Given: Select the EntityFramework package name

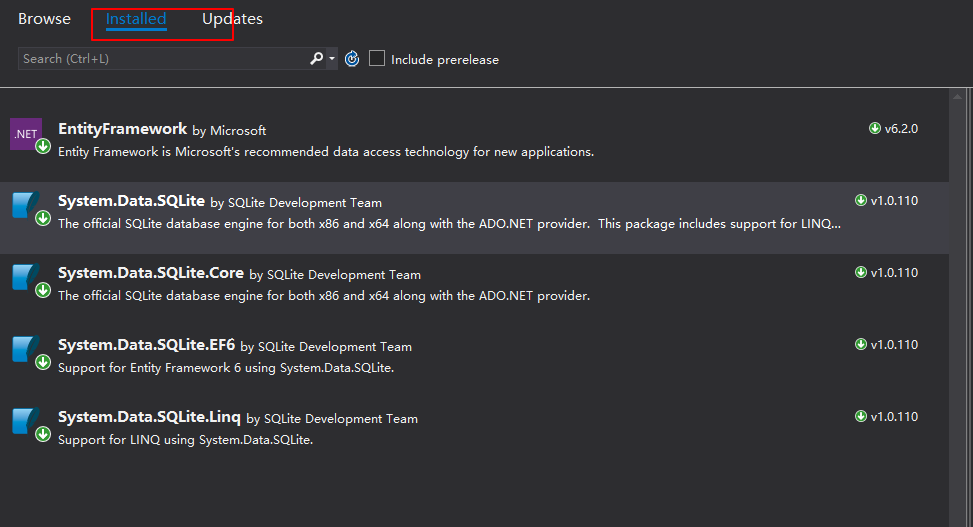Looking at the screenshot, I should 122,128.
